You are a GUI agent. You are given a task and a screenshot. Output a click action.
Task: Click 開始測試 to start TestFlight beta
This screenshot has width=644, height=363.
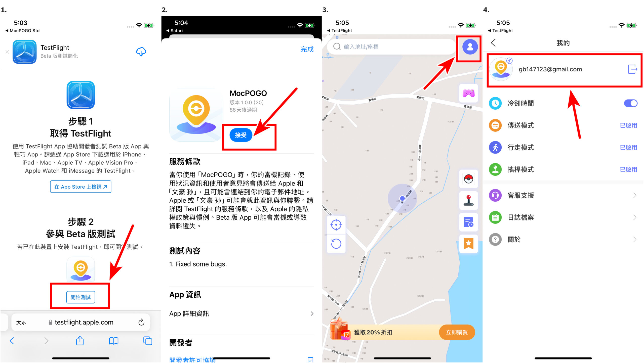80,297
